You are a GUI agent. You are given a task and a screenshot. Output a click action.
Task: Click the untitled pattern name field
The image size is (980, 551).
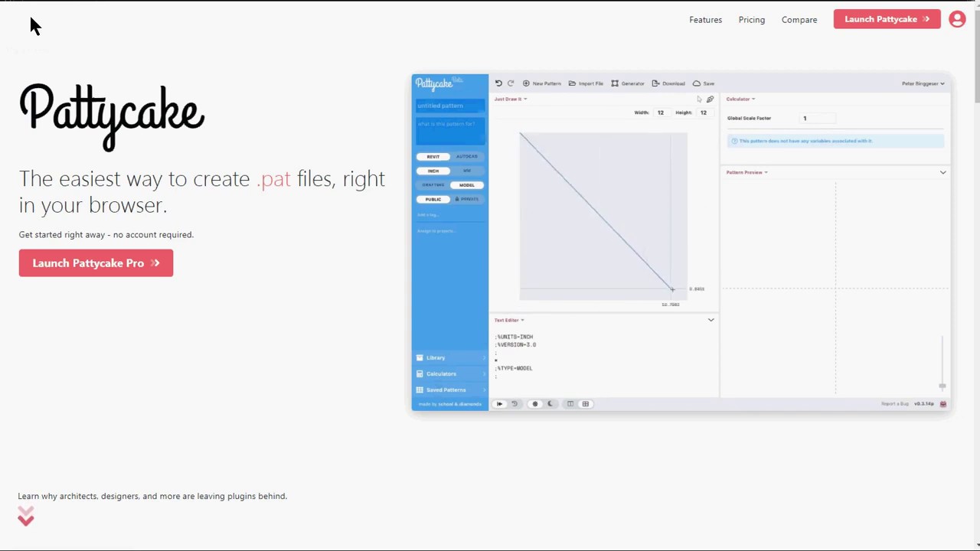[450, 106]
